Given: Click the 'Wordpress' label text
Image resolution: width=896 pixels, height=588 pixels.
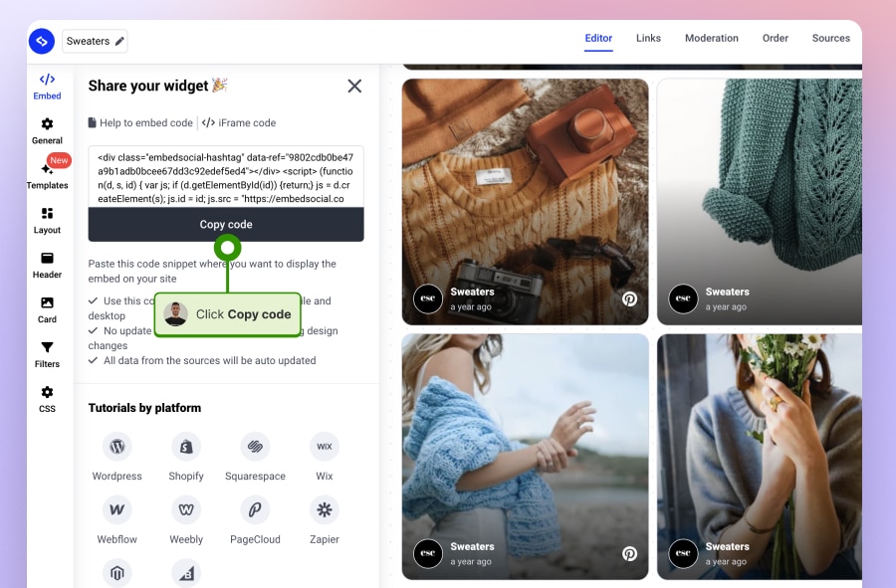Looking at the screenshot, I should [117, 477].
